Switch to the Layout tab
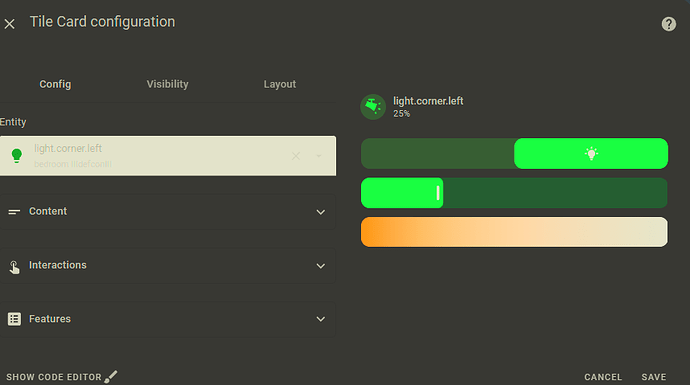Viewport: 690px width, 385px height. (x=279, y=84)
